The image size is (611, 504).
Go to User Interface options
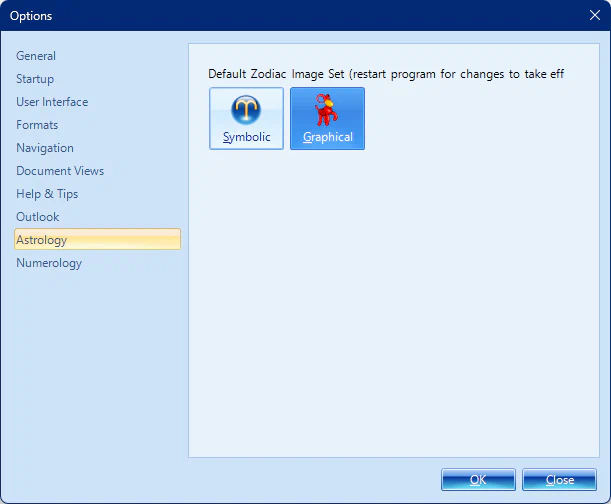click(52, 102)
